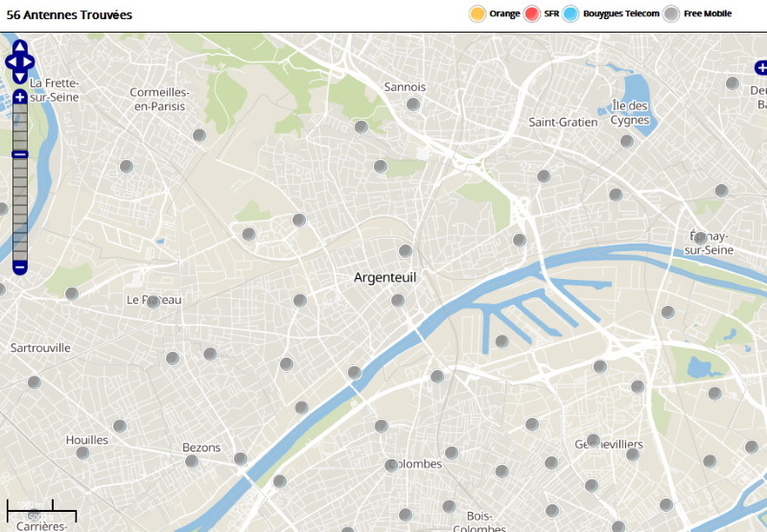The width and height of the screenshot is (767, 532).
Task: Select the antenna marker on Le Plateau
Action: 153,302
